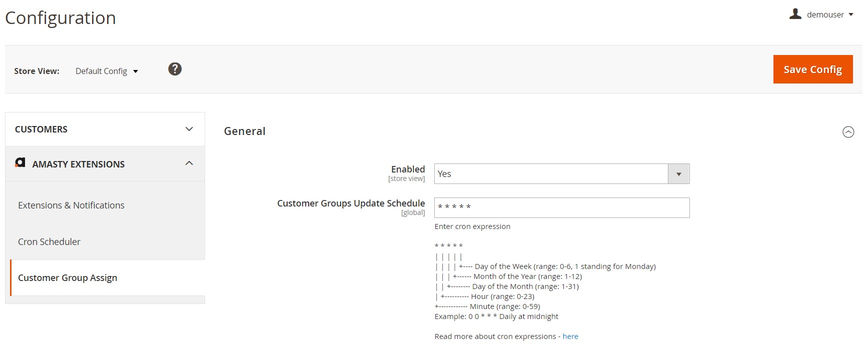This screenshot has width=868, height=352.
Task: Click the demouser account avatar icon
Action: tap(795, 14)
